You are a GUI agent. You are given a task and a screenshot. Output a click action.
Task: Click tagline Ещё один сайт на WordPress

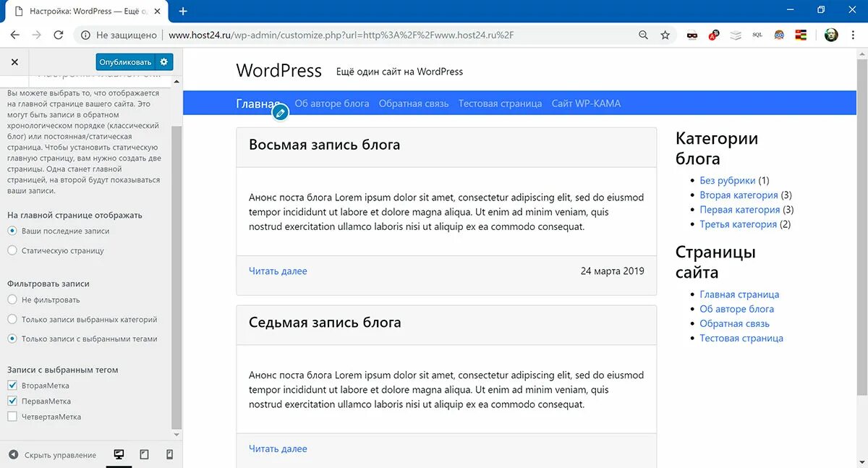tap(399, 72)
